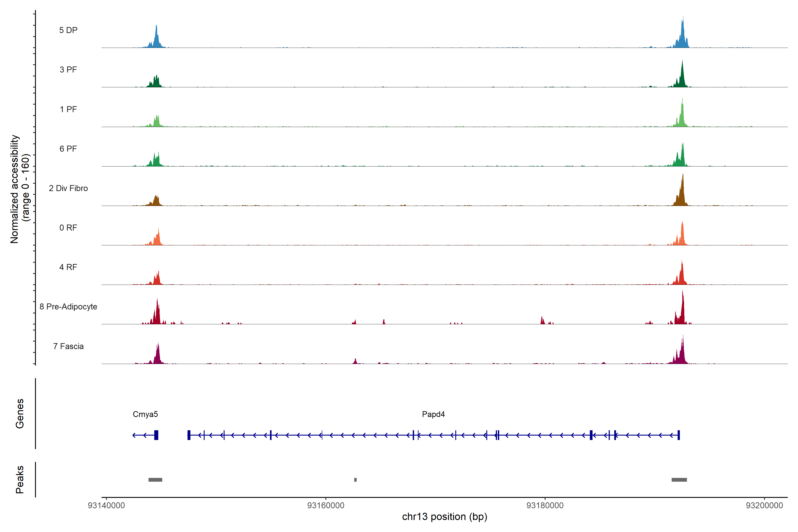Screen dimensions: 798x532
Task: Select the 8 Pre-Adipocyte track label
Action: point(68,306)
